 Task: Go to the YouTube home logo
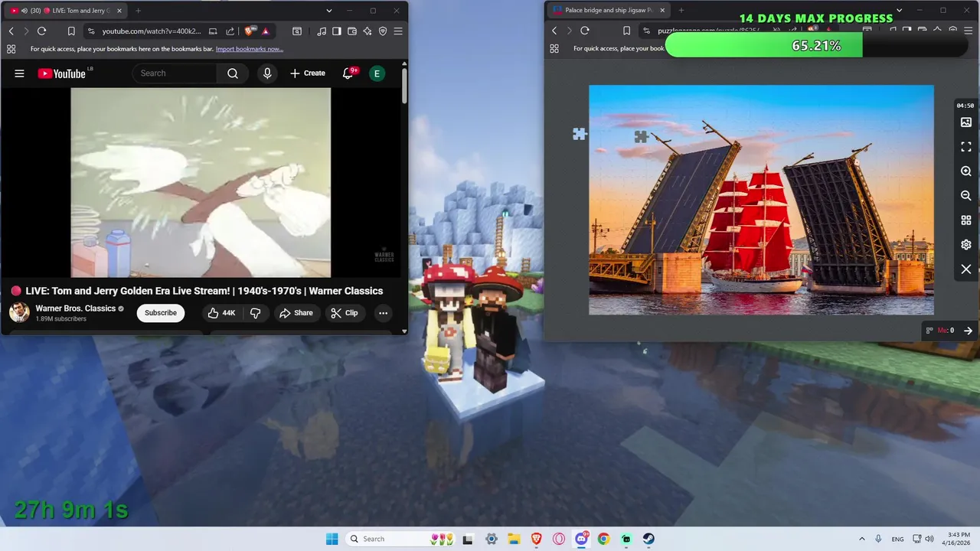point(61,73)
